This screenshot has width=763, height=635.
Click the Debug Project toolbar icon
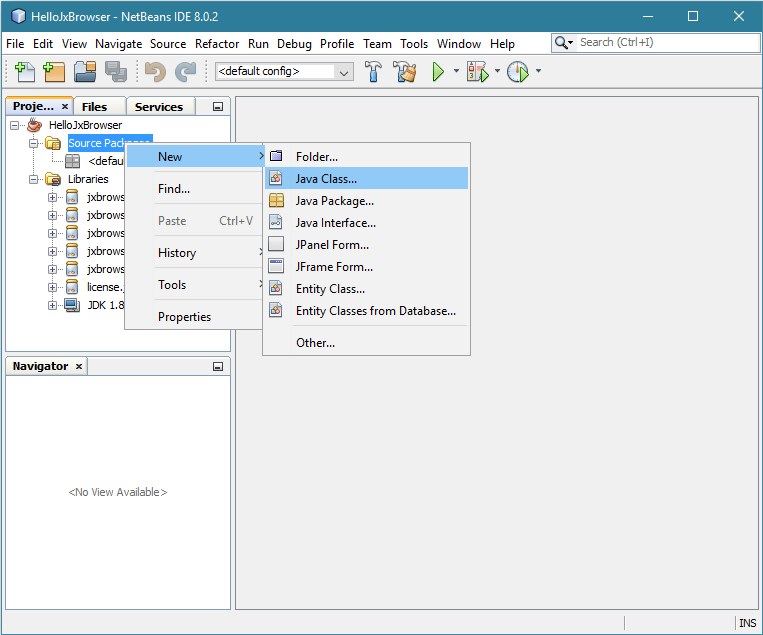click(x=477, y=72)
